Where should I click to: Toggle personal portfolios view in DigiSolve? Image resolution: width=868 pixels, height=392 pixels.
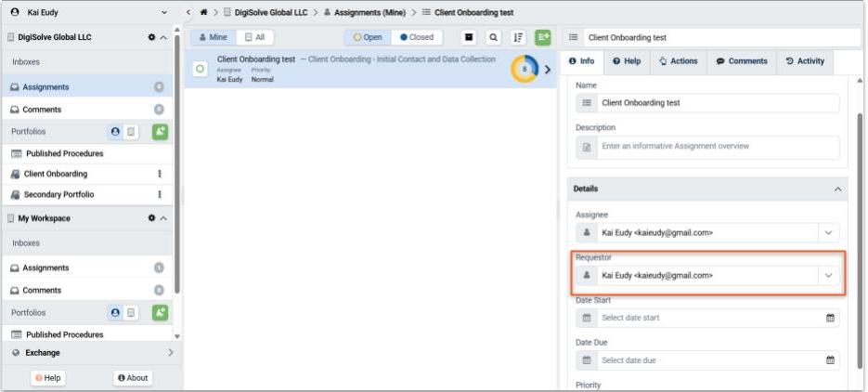click(x=115, y=132)
